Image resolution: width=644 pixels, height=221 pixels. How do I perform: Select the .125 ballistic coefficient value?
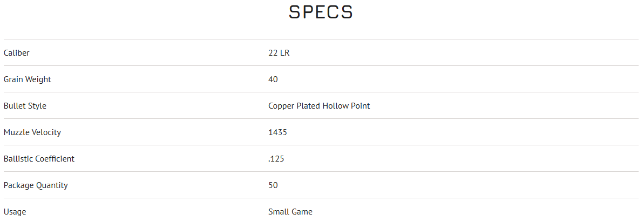point(276,159)
